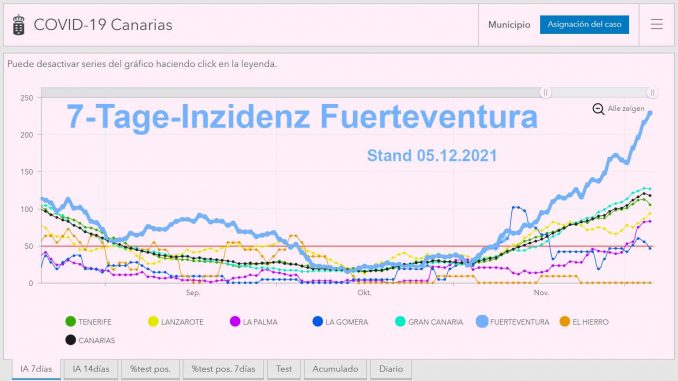Click the Canarias coat of arms logo
Screen dimensions: 678x381
19,25
